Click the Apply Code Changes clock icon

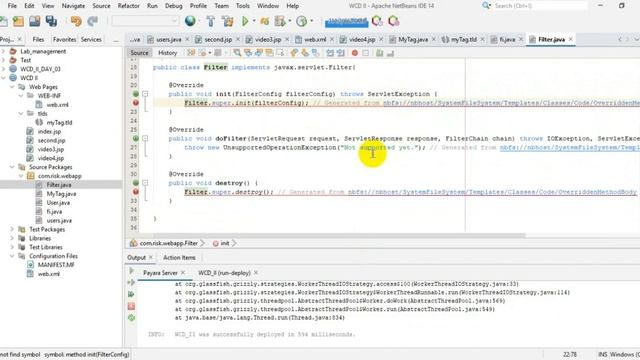(x=302, y=21)
